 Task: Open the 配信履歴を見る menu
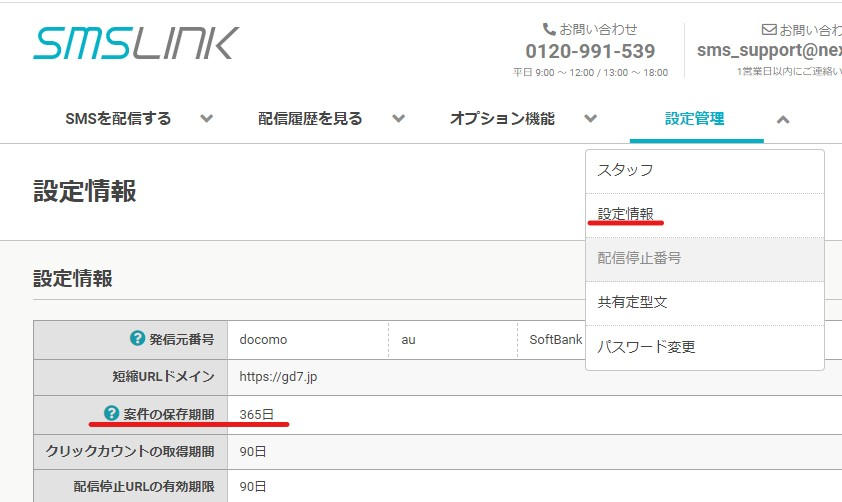310,119
